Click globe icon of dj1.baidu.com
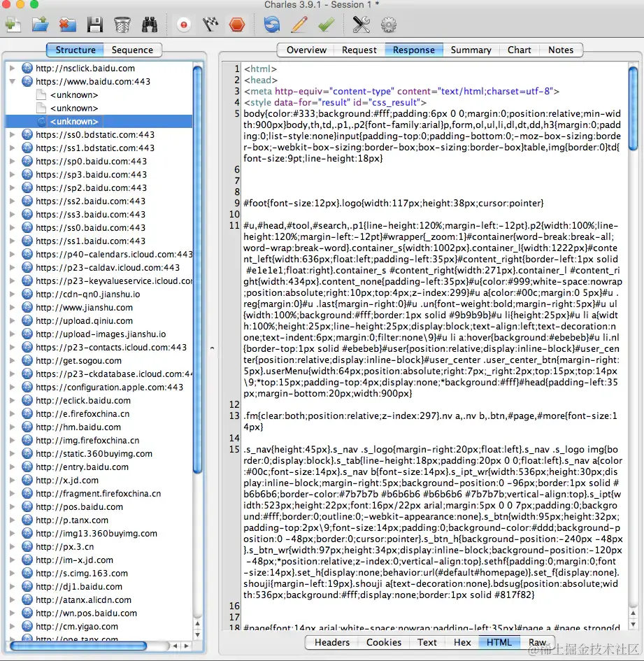Image resolution: width=644 pixels, height=661 pixels. [27, 586]
